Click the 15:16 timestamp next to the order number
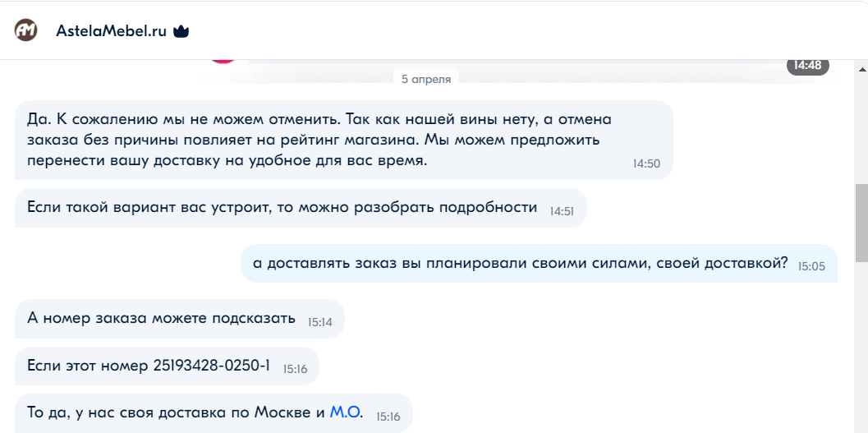This screenshot has height=433, width=868. [x=295, y=370]
